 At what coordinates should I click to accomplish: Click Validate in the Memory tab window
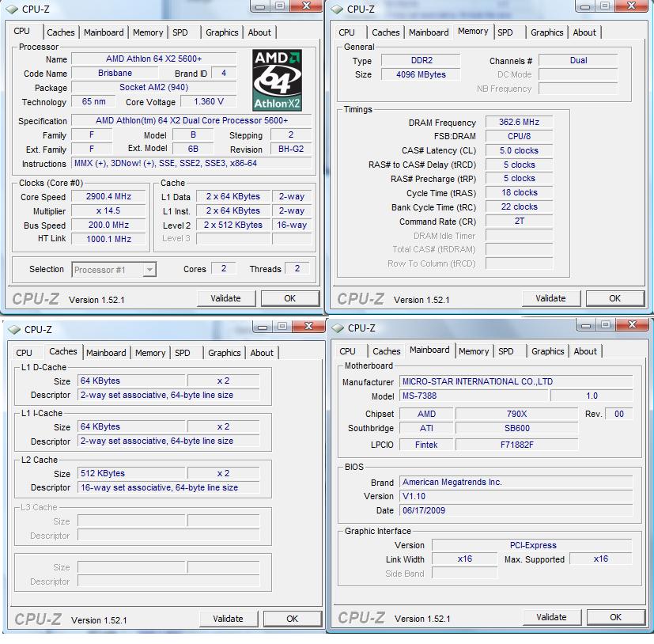550,298
